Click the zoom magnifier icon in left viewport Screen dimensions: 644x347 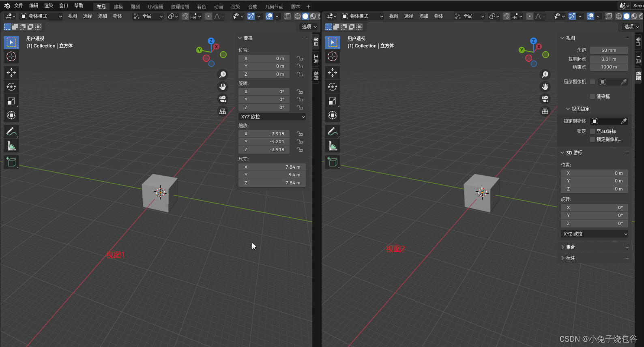pyautogui.click(x=223, y=75)
